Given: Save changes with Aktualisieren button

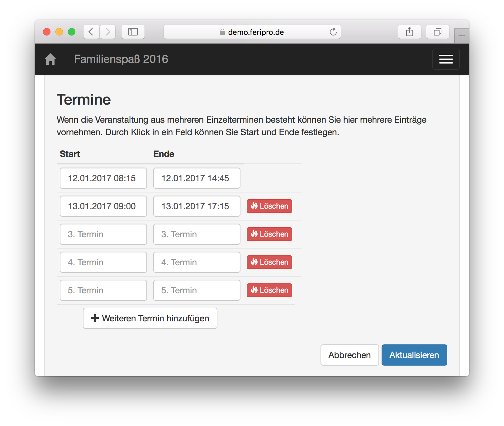Looking at the screenshot, I should pyautogui.click(x=414, y=355).
